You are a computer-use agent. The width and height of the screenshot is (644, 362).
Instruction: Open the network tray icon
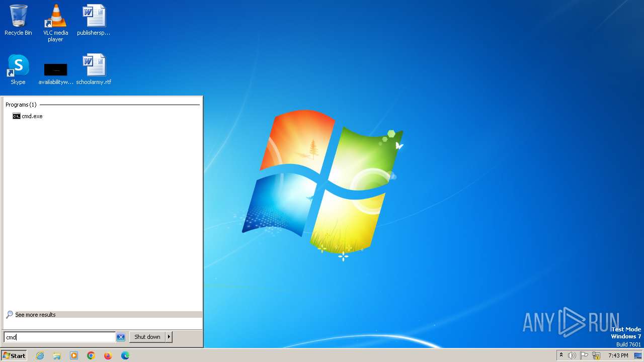click(596, 355)
